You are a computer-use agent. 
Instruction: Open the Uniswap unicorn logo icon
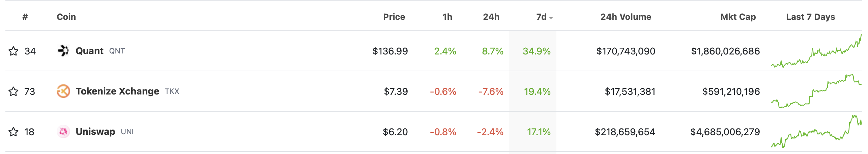[63, 131]
